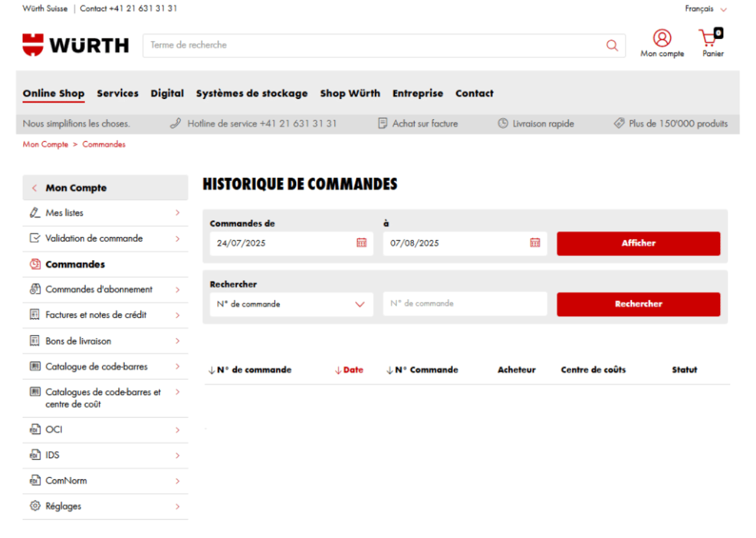Viewport: 756px width, 538px height.
Task: Click Factures et notes de crédit icon
Action: 35,314
